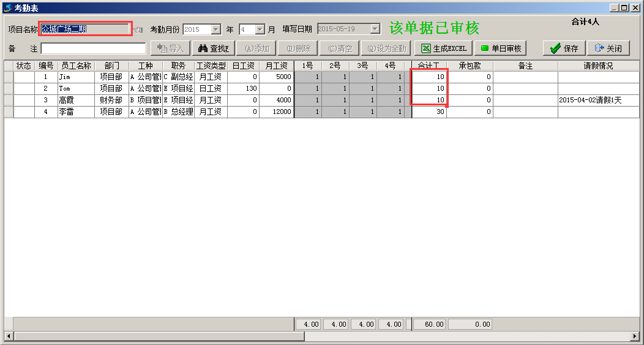
Task: Click the 员工名称 column header
Action: coord(76,66)
